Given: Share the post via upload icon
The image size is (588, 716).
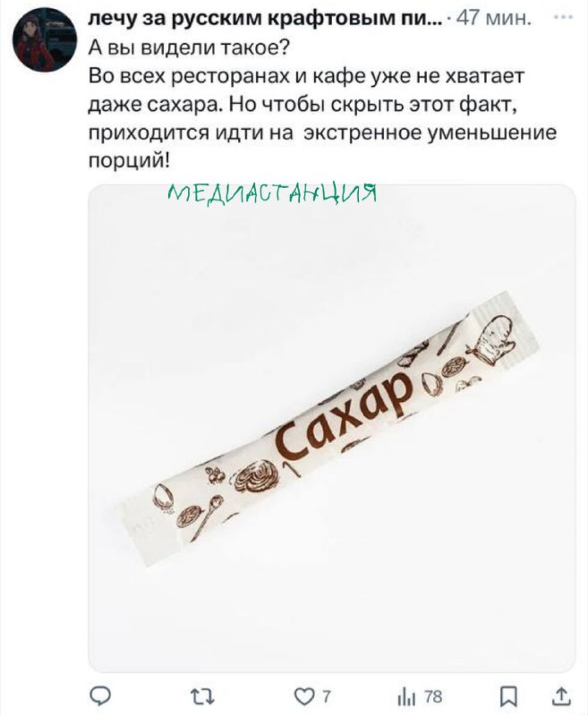Looking at the screenshot, I should [562, 696].
